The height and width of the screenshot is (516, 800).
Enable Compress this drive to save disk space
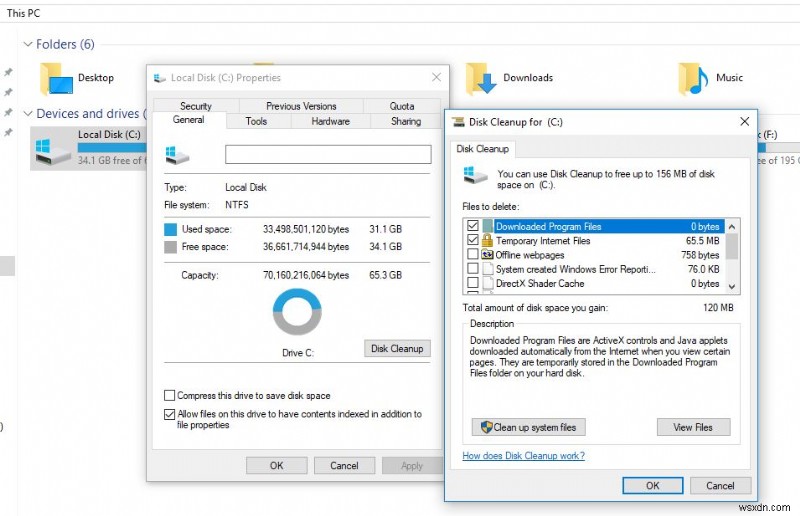169,396
